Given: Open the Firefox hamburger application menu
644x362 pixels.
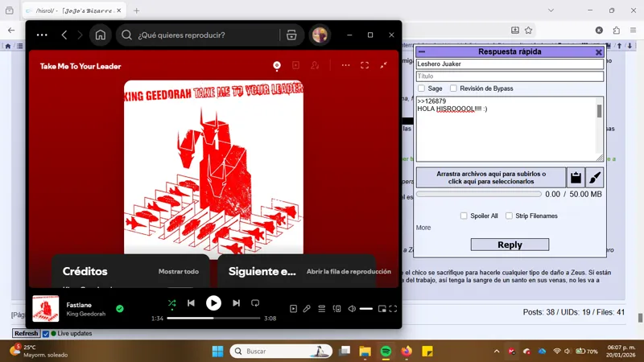Looking at the screenshot, I should tap(633, 31).
